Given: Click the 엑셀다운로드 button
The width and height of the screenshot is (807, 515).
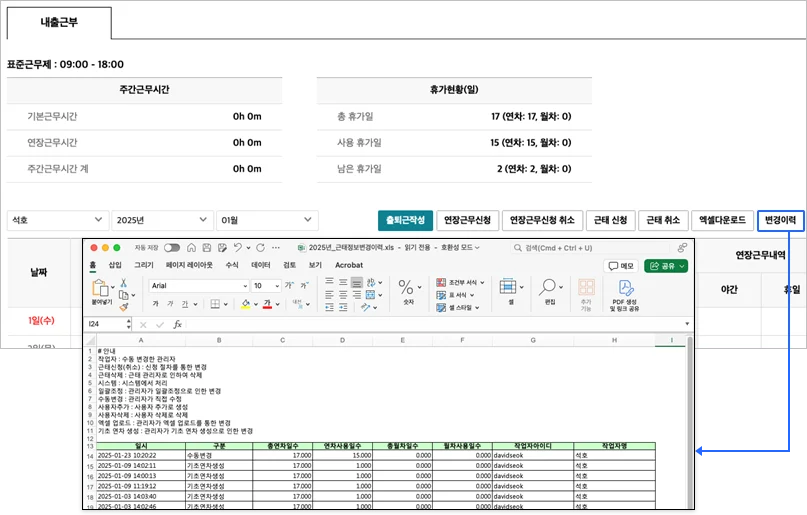Looking at the screenshot, I should 721,220.
